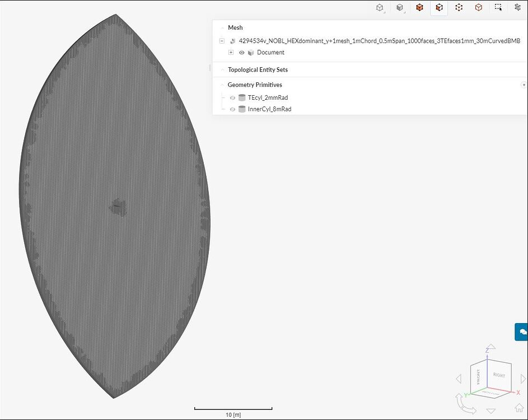This screenshot has width=528, height=420.
Task: Show mesh node points using the dotted-cube icon
Action: pos(459,7)
